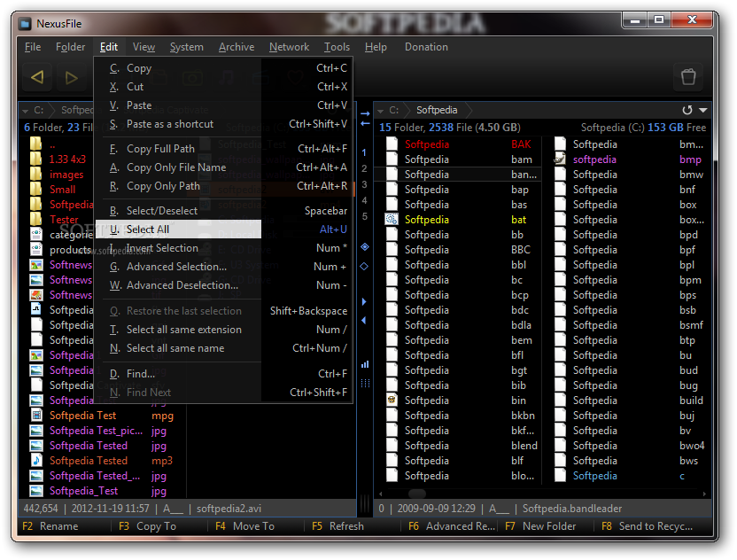The height and width of the screenshot is (560, 737).
Task: Click the hollow diamond icon in center strip
Action: tap(364, 266)
